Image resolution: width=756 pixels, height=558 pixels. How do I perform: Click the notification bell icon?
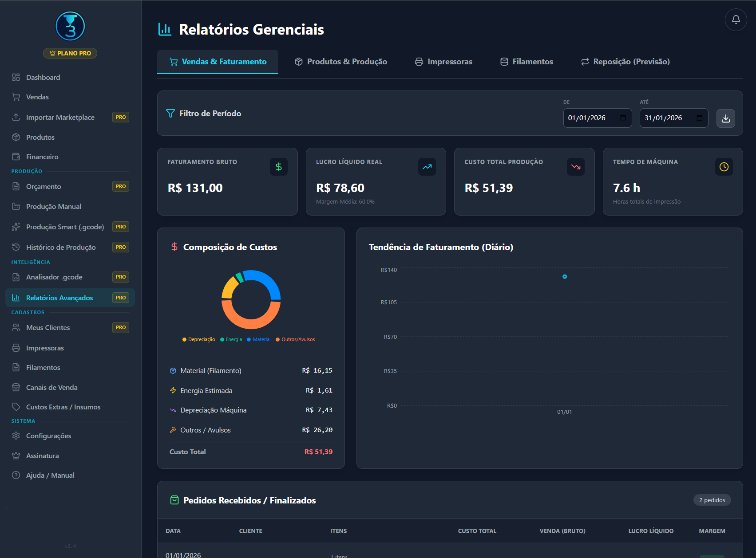tap(736, 20)
